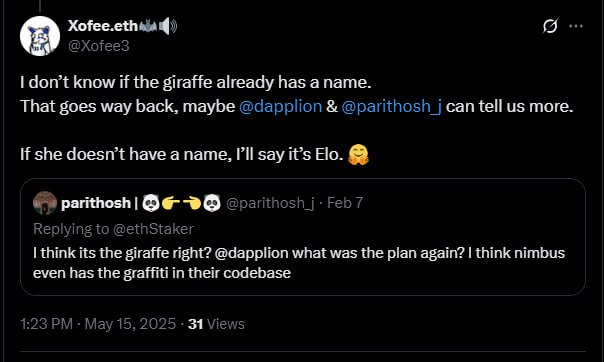604x362 pixels.
Task: Open the @parithosh_j mention in tweet text
Action: [x=391, y=106]
